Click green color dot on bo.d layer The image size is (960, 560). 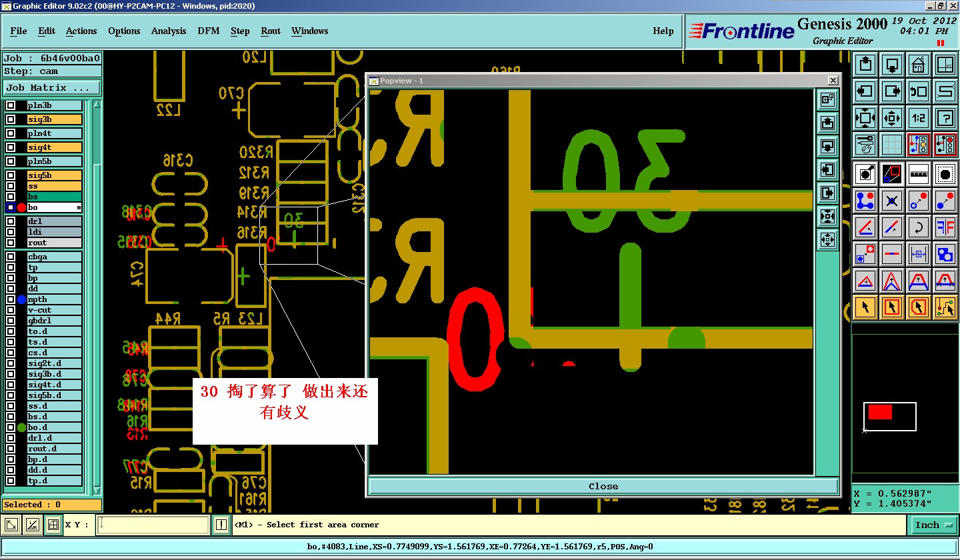tap(21, 427)
